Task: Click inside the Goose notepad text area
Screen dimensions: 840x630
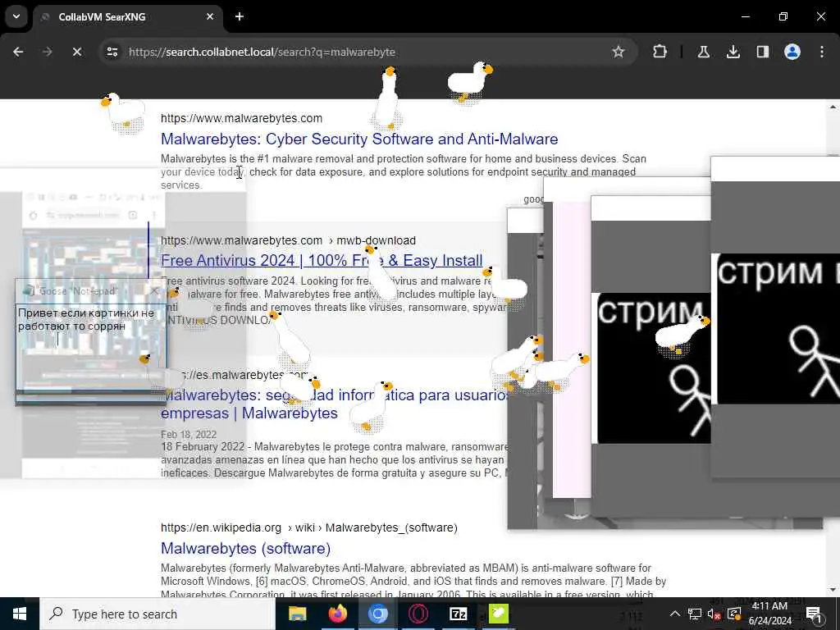Action: (90, 345)
